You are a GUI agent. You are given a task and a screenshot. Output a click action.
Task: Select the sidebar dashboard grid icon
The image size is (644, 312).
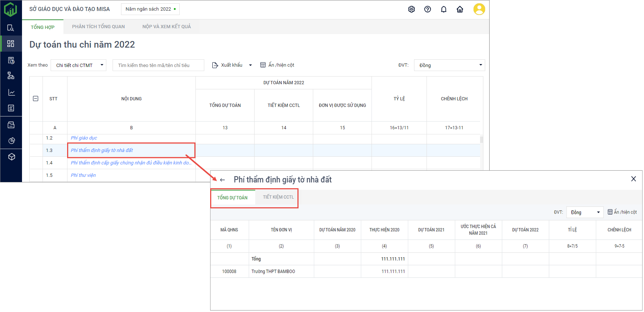tap(11, 44)
